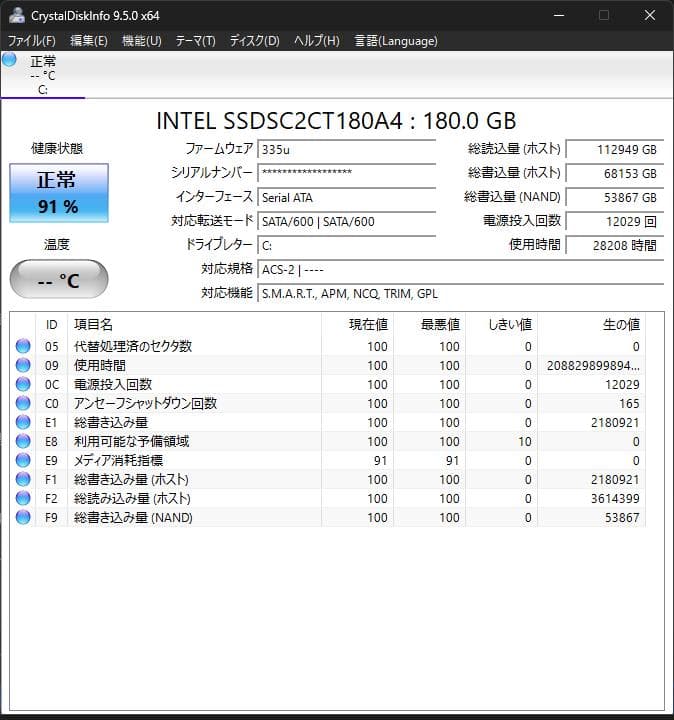Click threshold value 10 in E8 row
This screenshot has height=720, width=674.
[x=525, y=442]
